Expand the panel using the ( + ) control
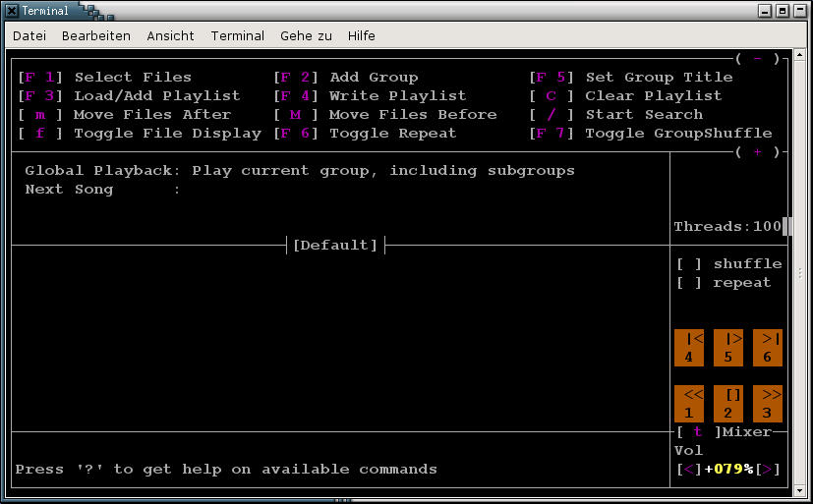 (757, 152)
